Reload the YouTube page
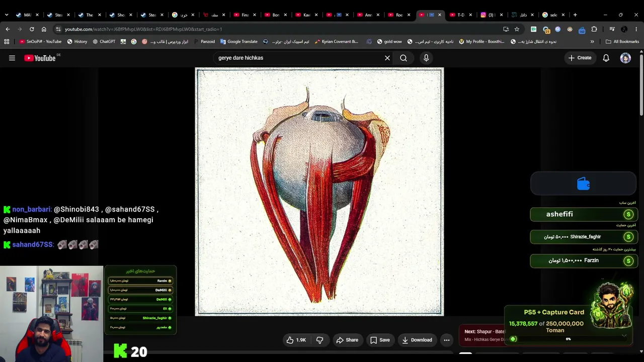The height and width of the screenshot is (362, 644). coord(32,29)
